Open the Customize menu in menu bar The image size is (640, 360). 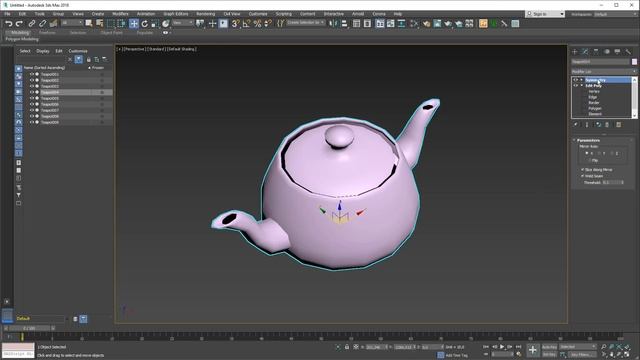click(258, 14)
